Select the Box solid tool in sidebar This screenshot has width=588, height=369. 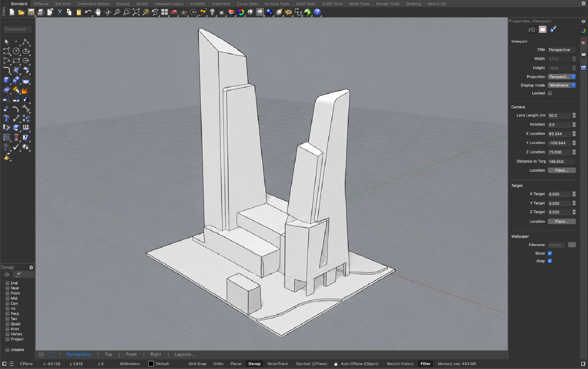tap(7, 80)
